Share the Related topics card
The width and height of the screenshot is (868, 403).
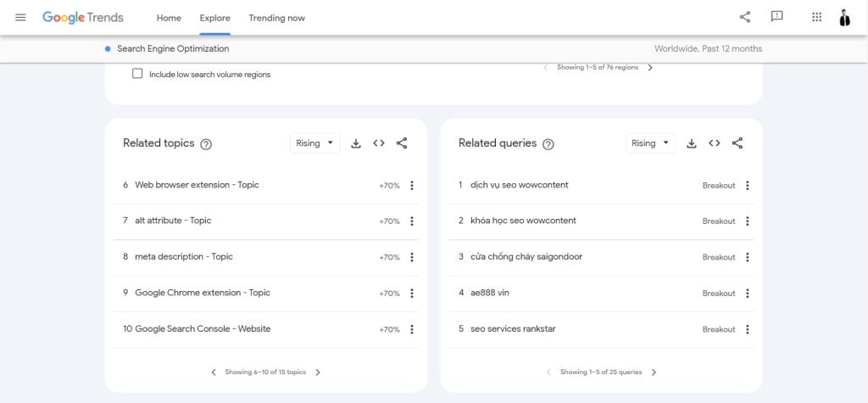tap(402, 143)
